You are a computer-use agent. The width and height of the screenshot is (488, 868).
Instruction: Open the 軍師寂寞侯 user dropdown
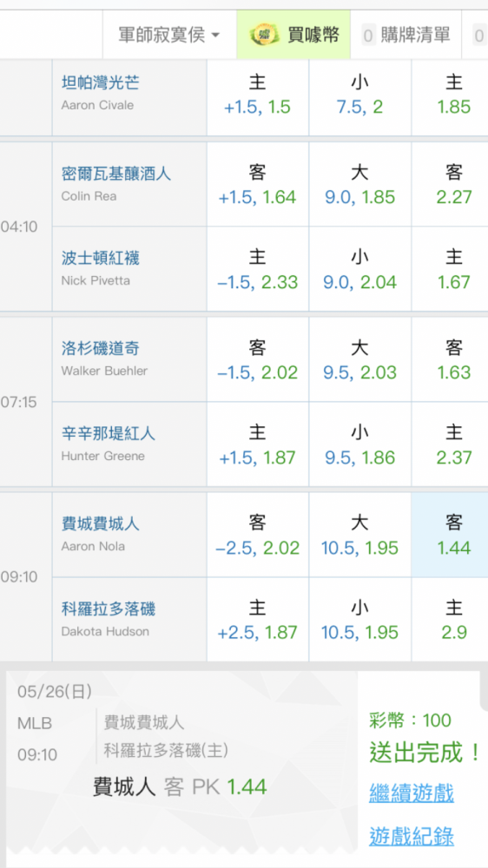169,36
